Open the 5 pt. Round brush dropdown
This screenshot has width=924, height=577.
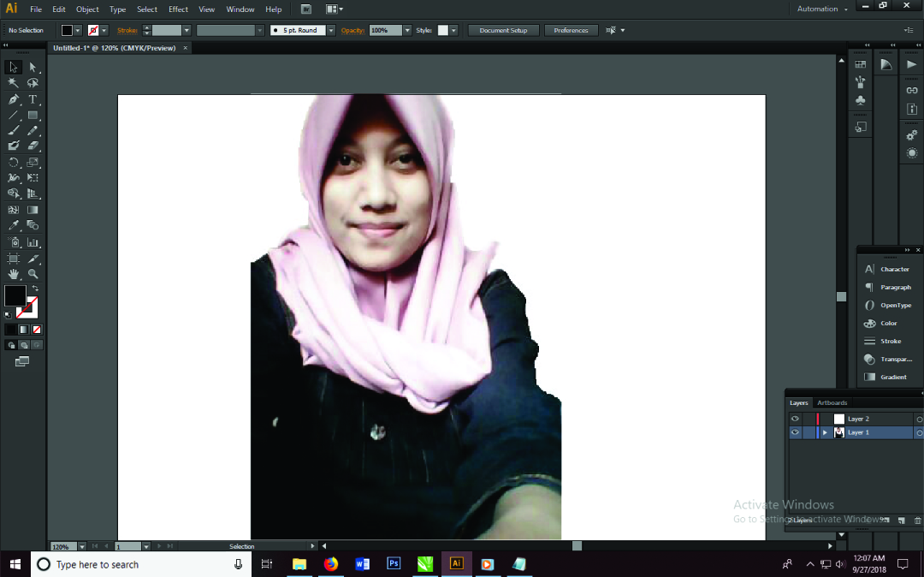click(x=331, y=30)
